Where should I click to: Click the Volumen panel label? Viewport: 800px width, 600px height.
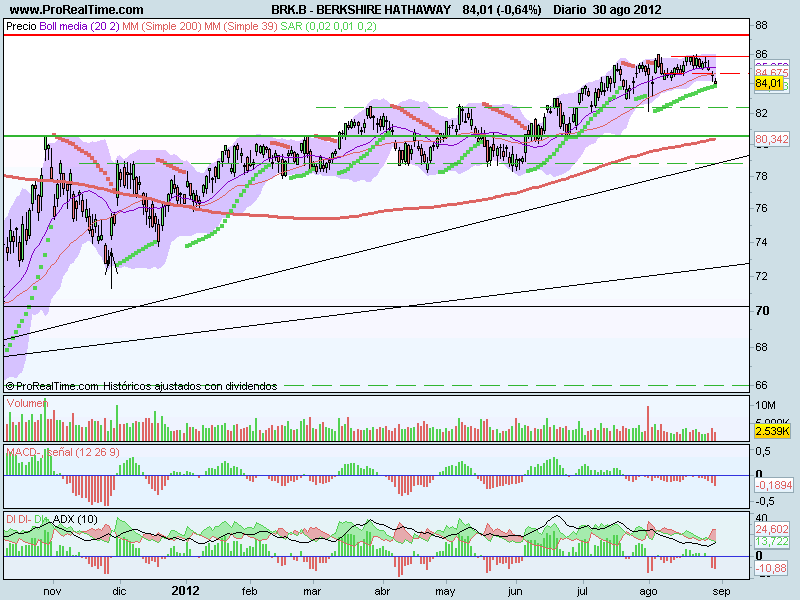click(x=28, y=403)
